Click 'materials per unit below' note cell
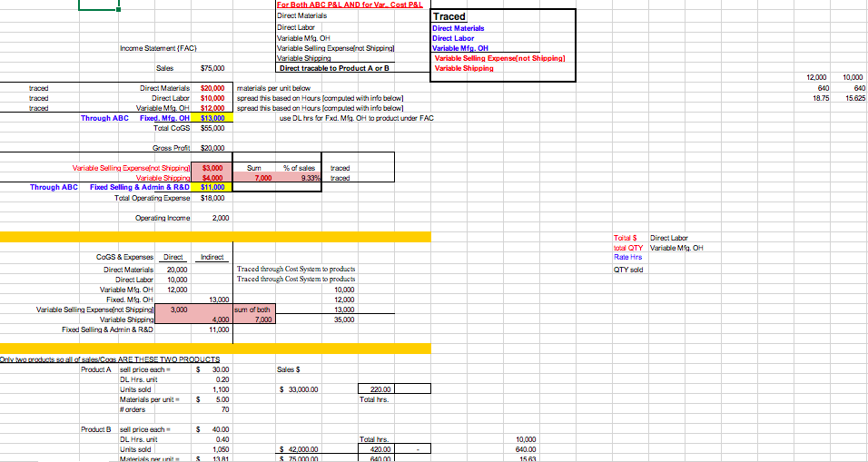Image resolution: width=868 pixels, height=462 pixels. [274, 88]
